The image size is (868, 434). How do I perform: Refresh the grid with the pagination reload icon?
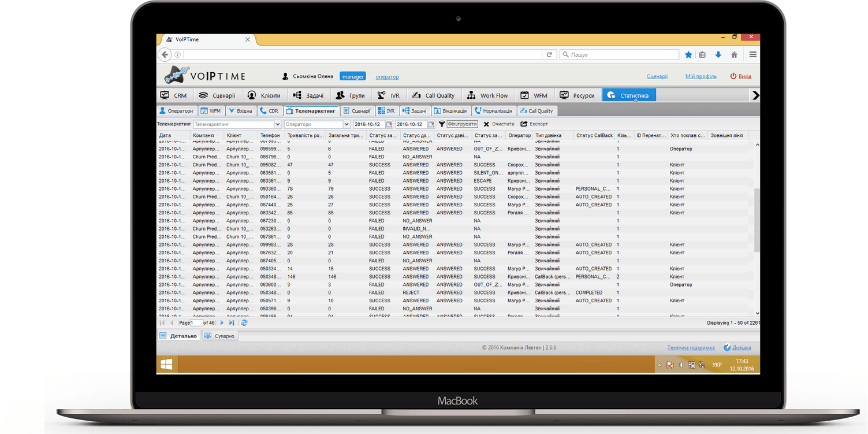(x=244, y=323)
